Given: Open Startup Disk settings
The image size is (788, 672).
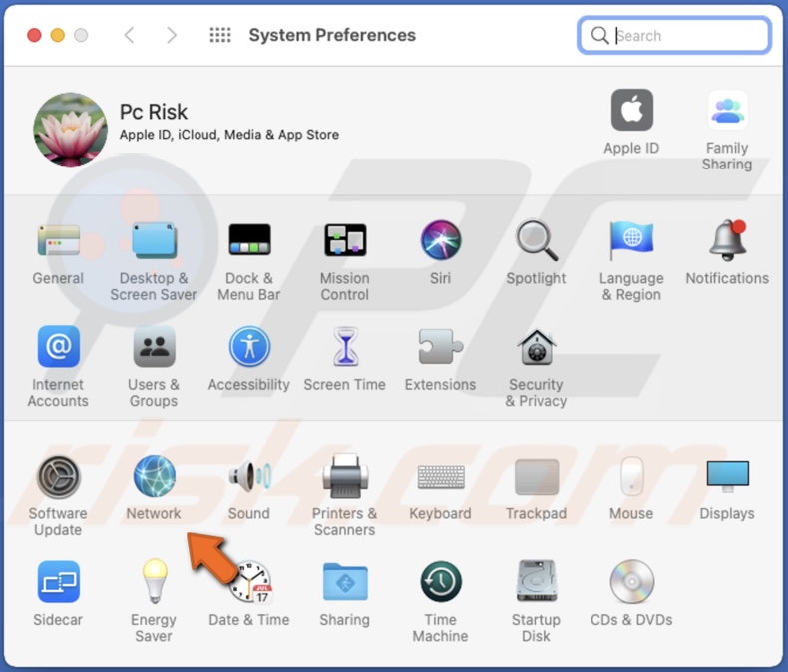Looking at the screenshot, I should pyautogui.click(x=537, y=581).
